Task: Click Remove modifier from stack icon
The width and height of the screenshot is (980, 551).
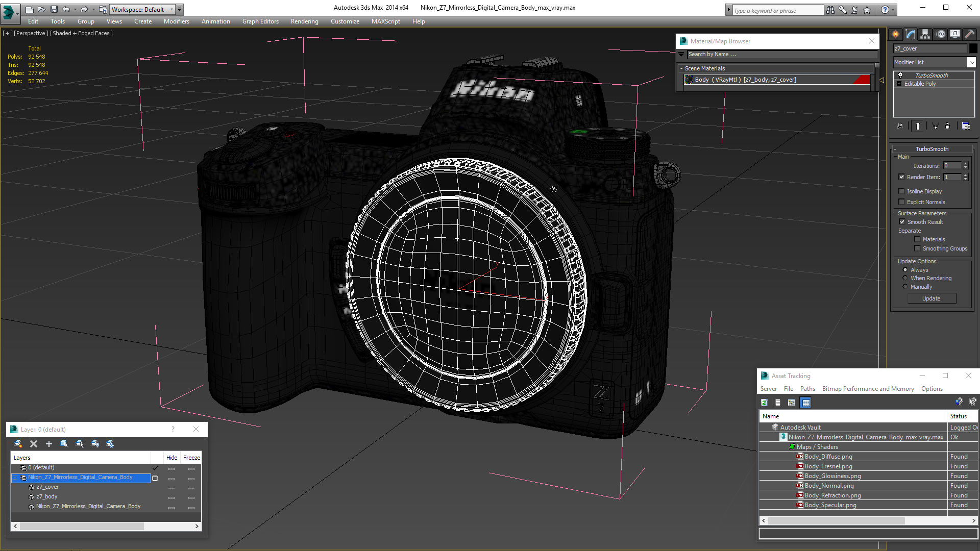Action: pos(948,126)
